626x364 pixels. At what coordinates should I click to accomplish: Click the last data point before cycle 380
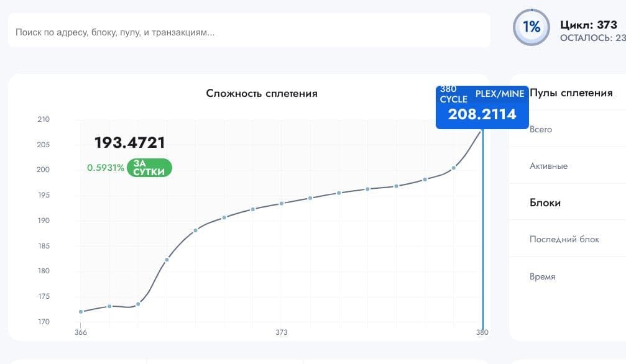tap(454, 168)
